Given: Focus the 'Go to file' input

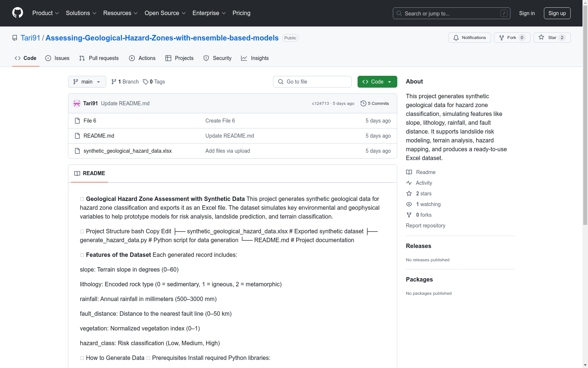Looking at the screenshot, I should (x=312, y=82).
